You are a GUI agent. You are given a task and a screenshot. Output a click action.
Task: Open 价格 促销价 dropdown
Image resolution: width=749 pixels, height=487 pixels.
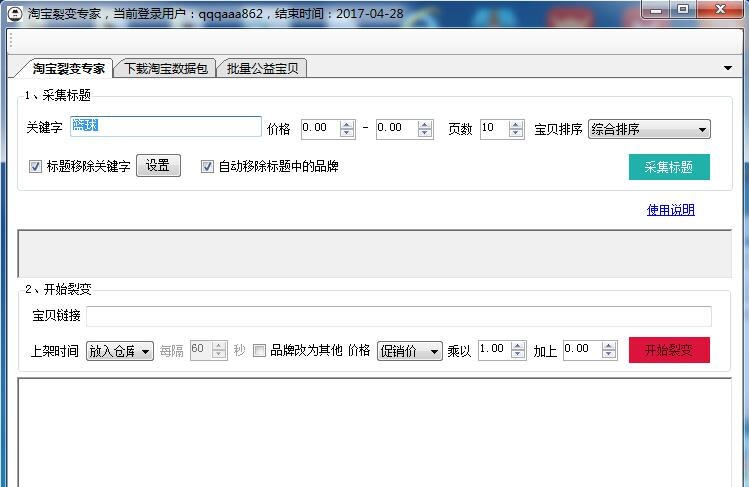[x=410, y=351]
